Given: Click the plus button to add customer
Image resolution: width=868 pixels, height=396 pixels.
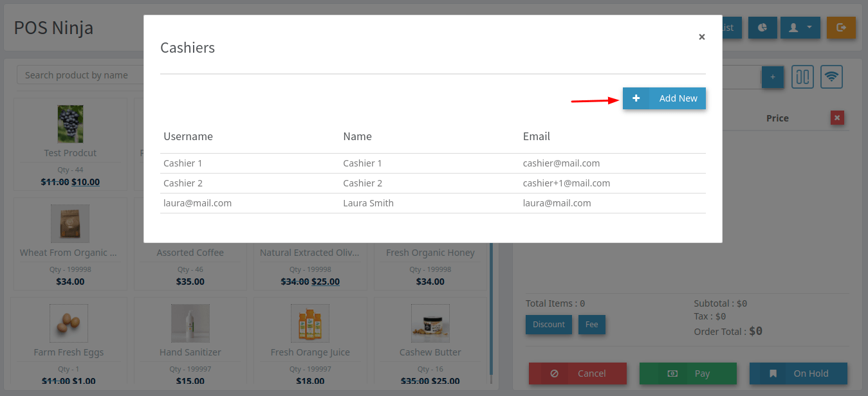Looking at the screenshot, I should tap(772, 77).
